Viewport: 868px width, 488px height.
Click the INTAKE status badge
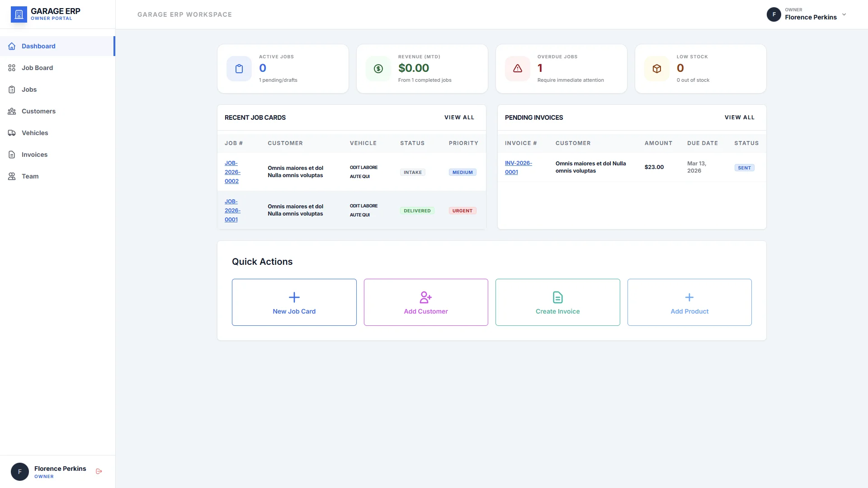tap(413, 173)
